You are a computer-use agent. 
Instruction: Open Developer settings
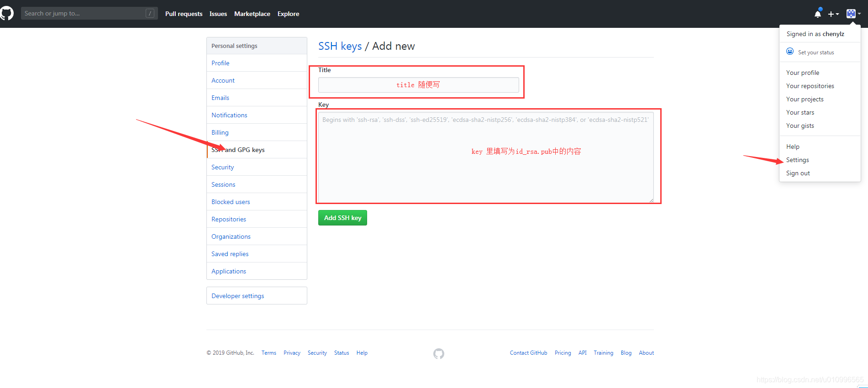click(257, 296)
